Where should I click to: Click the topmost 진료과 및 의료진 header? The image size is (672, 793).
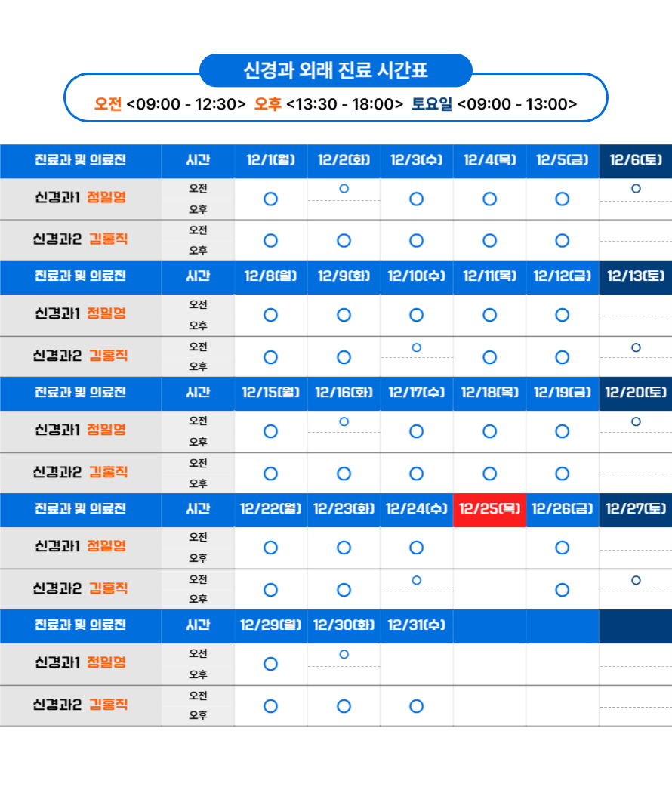[80, 161]
